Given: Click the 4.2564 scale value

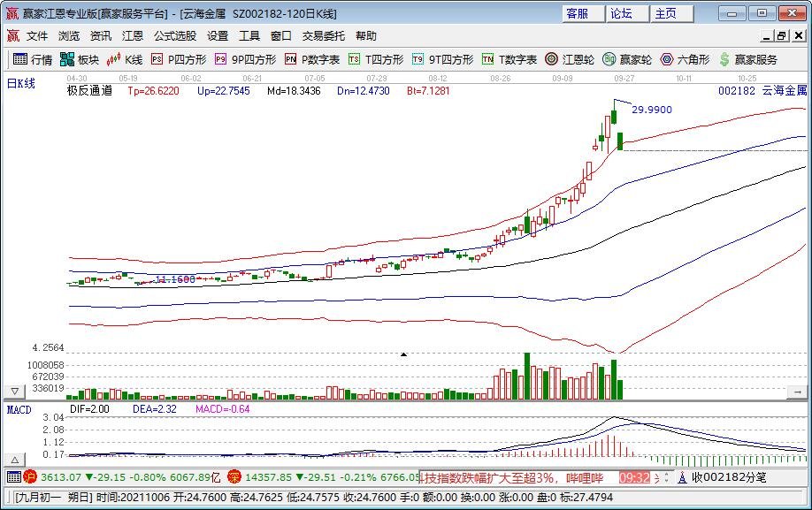Looking at the screenshot, I should tap(48, 347).
